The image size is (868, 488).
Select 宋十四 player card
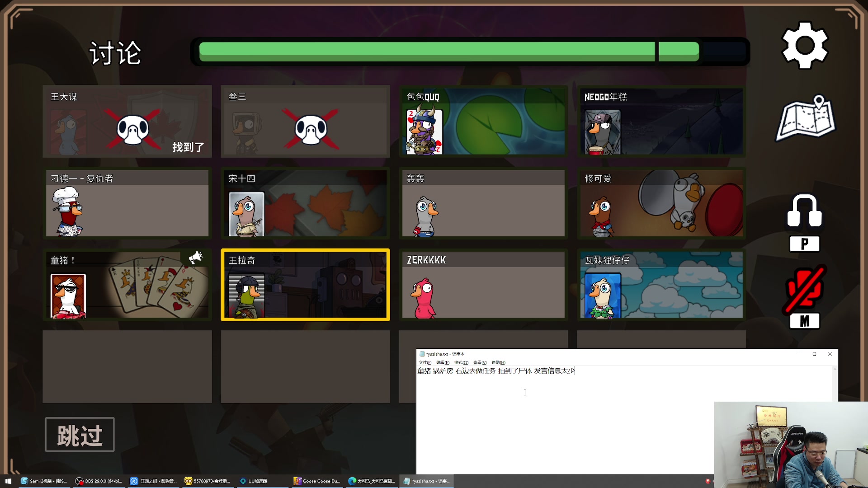pos(305,203)
